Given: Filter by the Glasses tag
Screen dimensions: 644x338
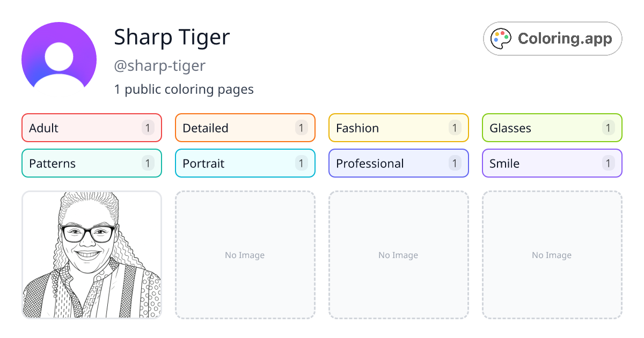Looking at the screenshot, I should 552,128.
